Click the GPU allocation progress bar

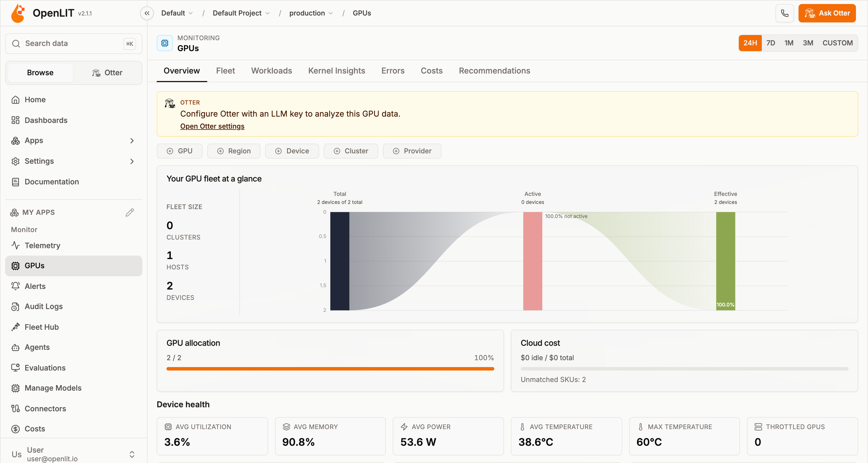(330, 369)
